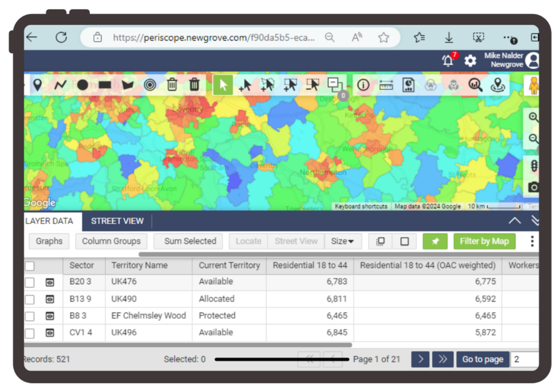Select the default arrow pointer tool
Viewport: 560px width, 392px height.
click(x=223, y=85)
